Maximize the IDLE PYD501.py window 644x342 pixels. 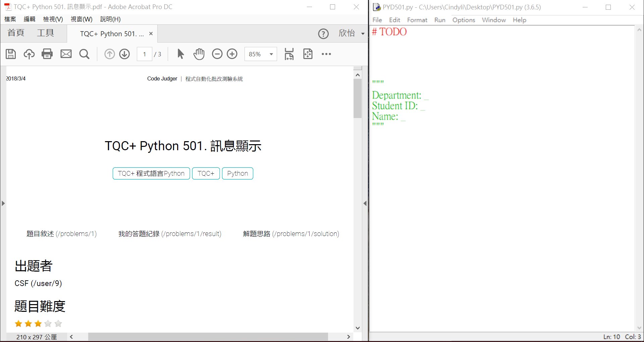[608, 7]
